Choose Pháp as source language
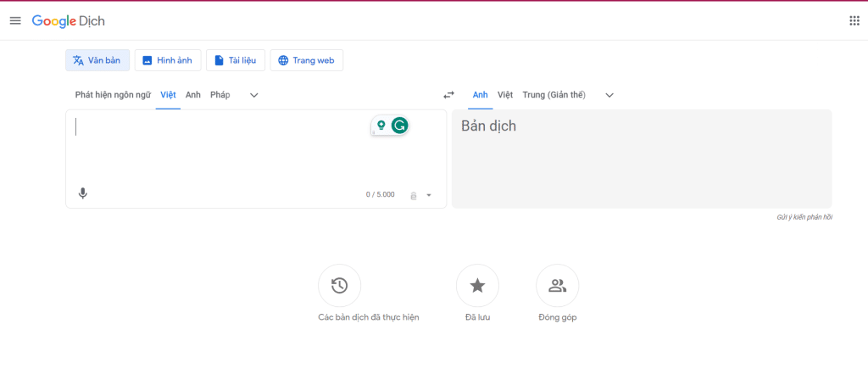 coord(220,95)
